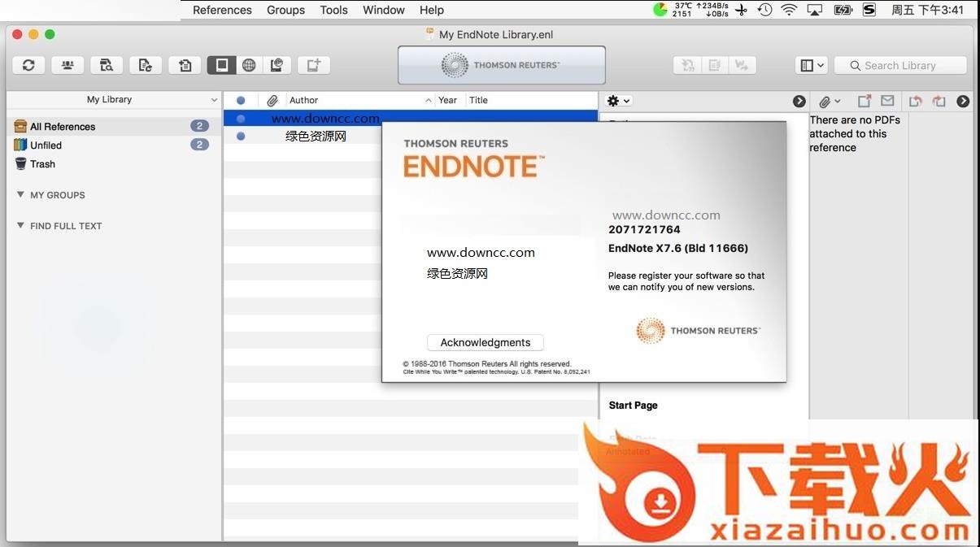Click the pie chart system monitor icon
The height and width of the screenshot is (547, 980).
pyautogui.click(x=660, y=10)
